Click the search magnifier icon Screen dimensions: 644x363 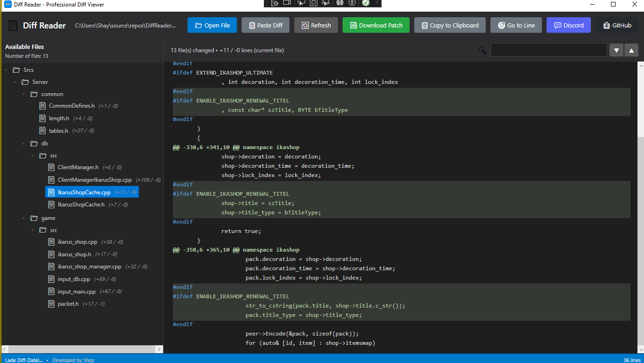(x=482, y=50)
